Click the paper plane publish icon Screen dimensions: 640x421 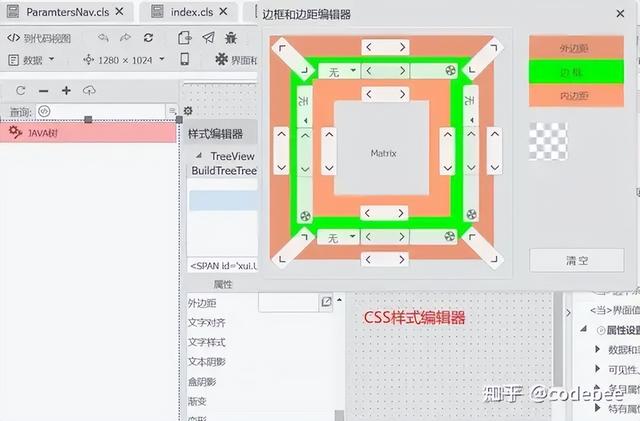tap(208, 38)
